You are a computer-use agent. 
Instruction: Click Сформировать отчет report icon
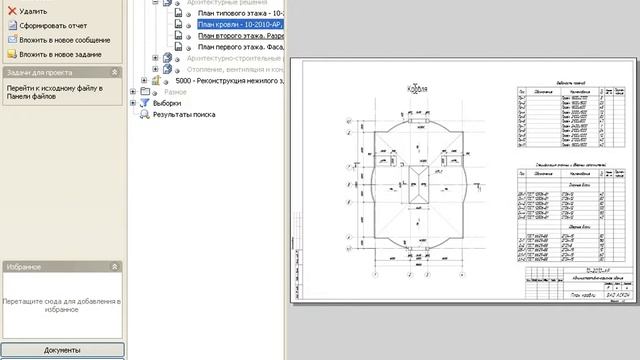point(12,25)
